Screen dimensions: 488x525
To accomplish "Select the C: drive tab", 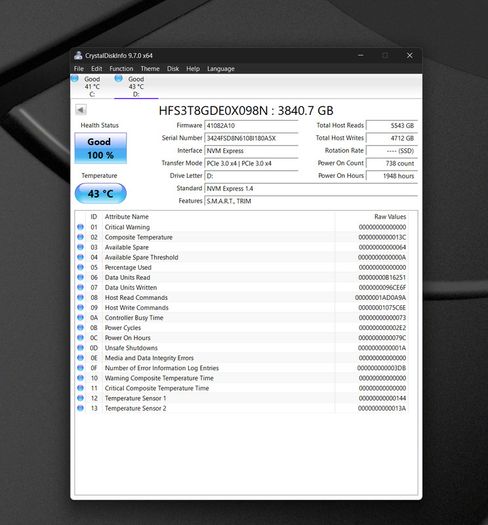I will pos(91,86).
